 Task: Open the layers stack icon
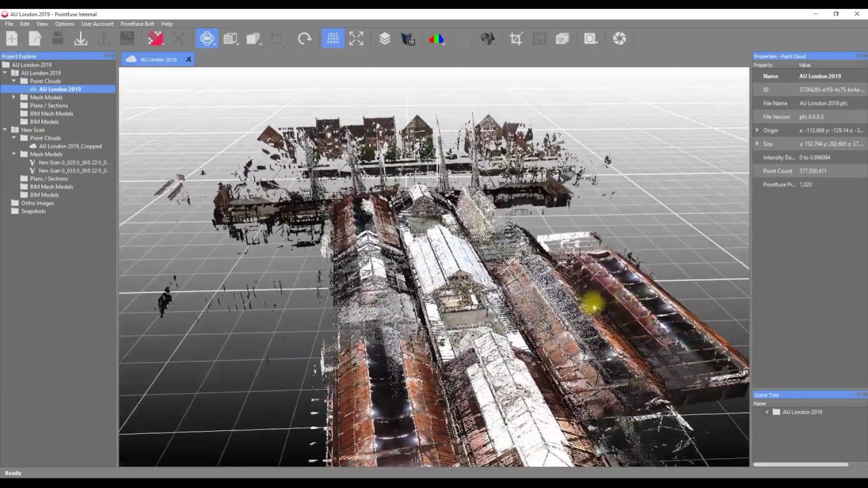[384, 39]
